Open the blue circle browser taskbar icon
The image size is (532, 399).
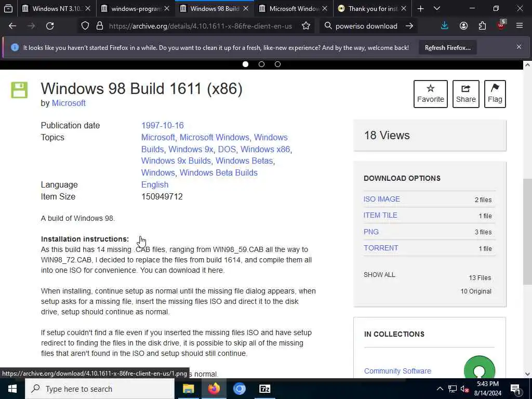point(239,389)
